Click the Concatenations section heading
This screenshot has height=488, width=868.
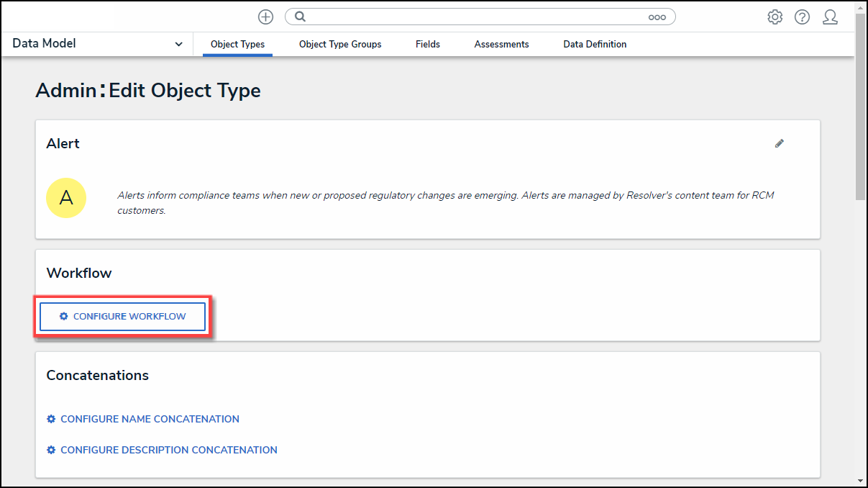pyautogui.click(x=98, y=375)
